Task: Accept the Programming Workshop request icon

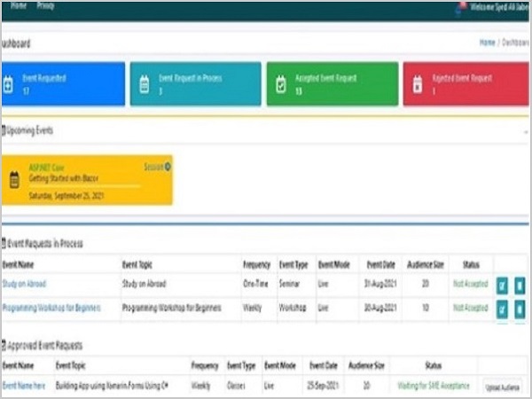Action: click(502, 309)
